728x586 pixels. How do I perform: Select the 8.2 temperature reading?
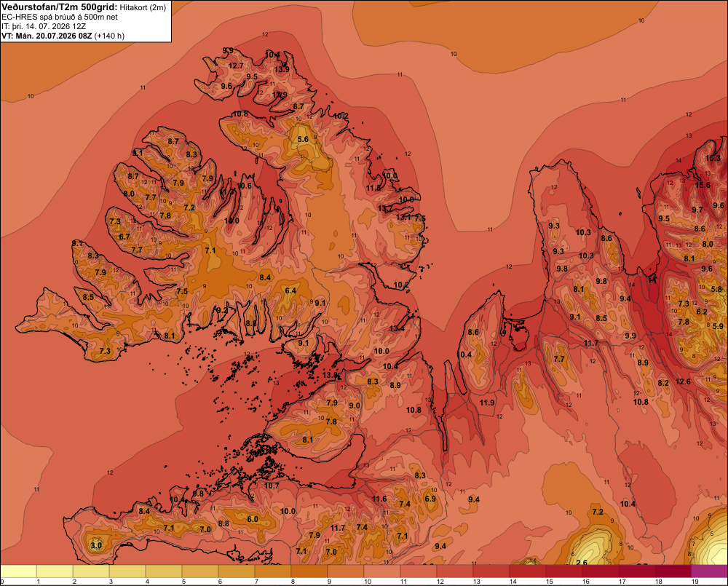[x=663, y=383]
